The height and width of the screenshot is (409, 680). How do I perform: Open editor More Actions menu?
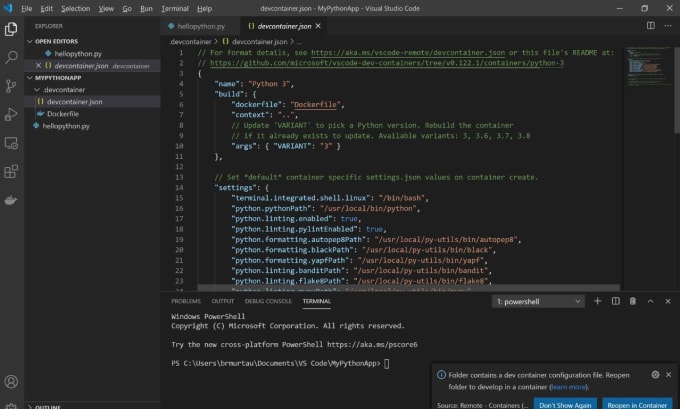(x=668, y=26)
